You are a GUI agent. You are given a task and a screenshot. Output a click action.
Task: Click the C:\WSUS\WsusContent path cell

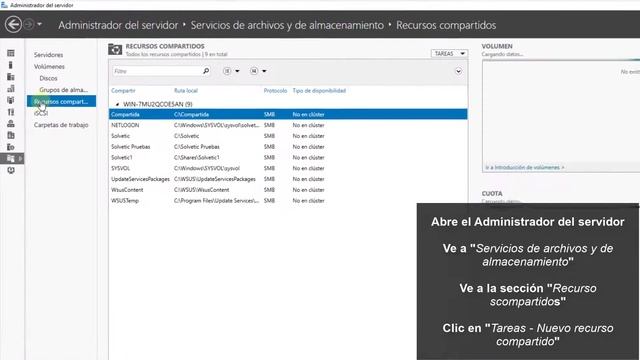[202, 190]
